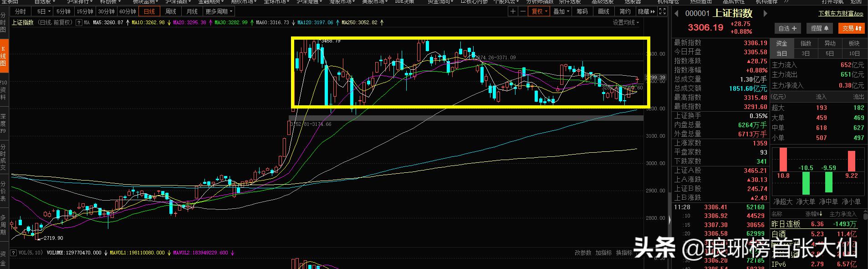Select the 指数 tab

pyautogui.click(x=806, y=43)
